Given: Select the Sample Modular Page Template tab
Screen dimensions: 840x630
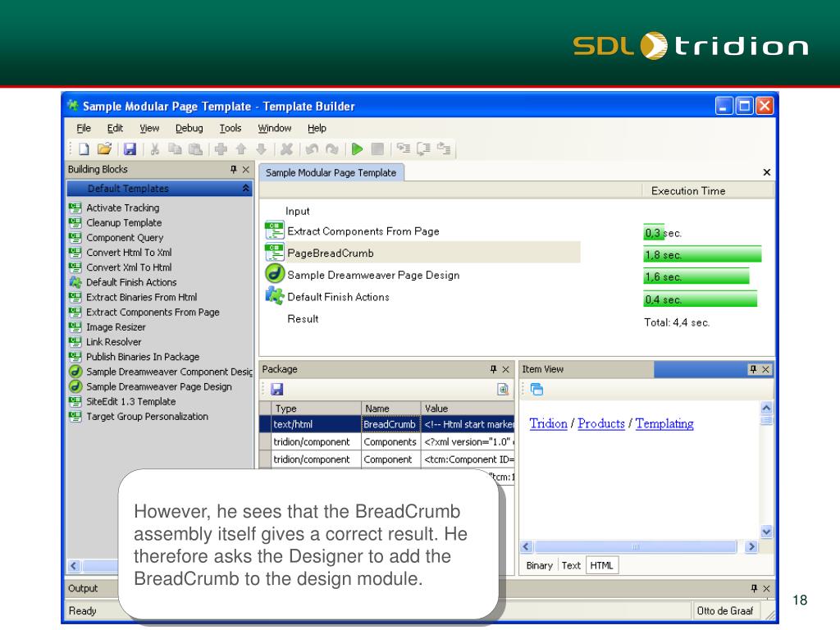Looking at the screenshot, I should (331, 172).
